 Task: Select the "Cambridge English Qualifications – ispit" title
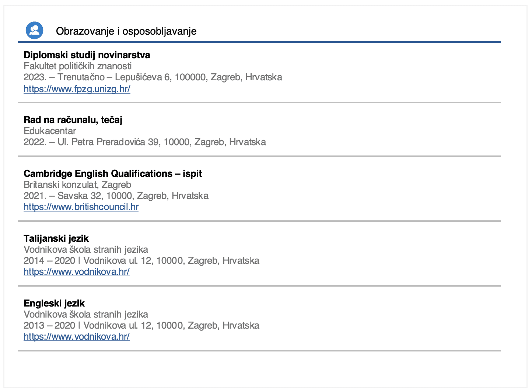(x=113, y=174)
